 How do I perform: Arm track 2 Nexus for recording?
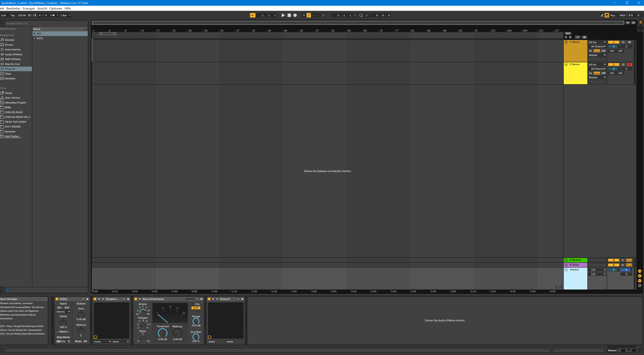(x=629, y=64)
